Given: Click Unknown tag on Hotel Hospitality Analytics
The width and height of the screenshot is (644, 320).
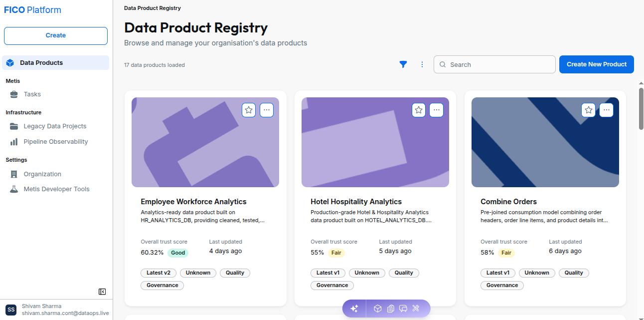Looking at the screenshot, I should click(367, 273).
